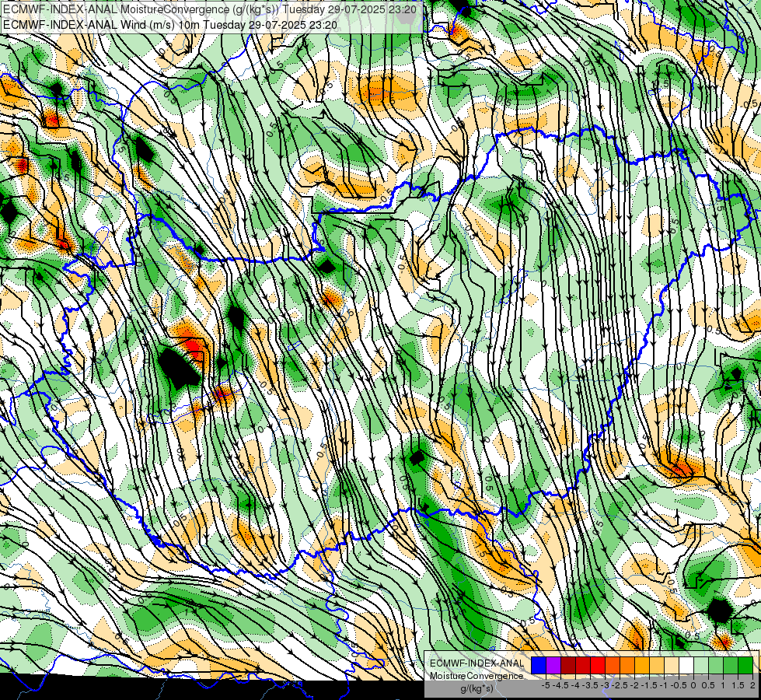Screen dimensions: 761x700
Task: Pick the darkest green legend swatch
Action: (745, 666)
